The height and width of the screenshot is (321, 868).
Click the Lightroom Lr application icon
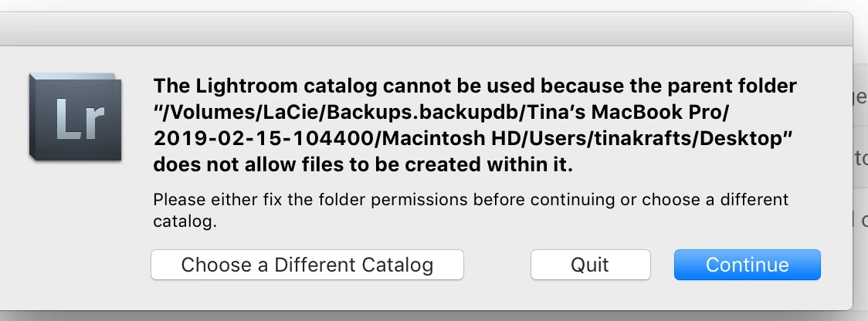(x=74, y=117)
